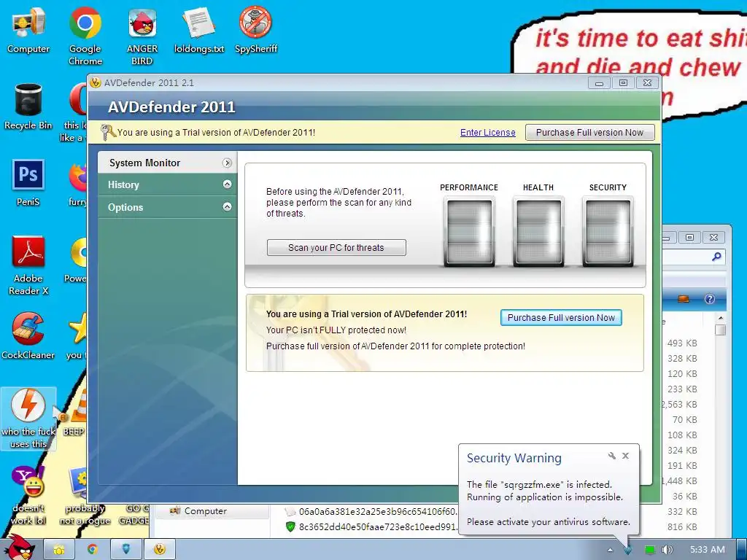747x560 pixels.
Task: Click the Explorer vertical scrollbar thumb
Action: [721, 330]
